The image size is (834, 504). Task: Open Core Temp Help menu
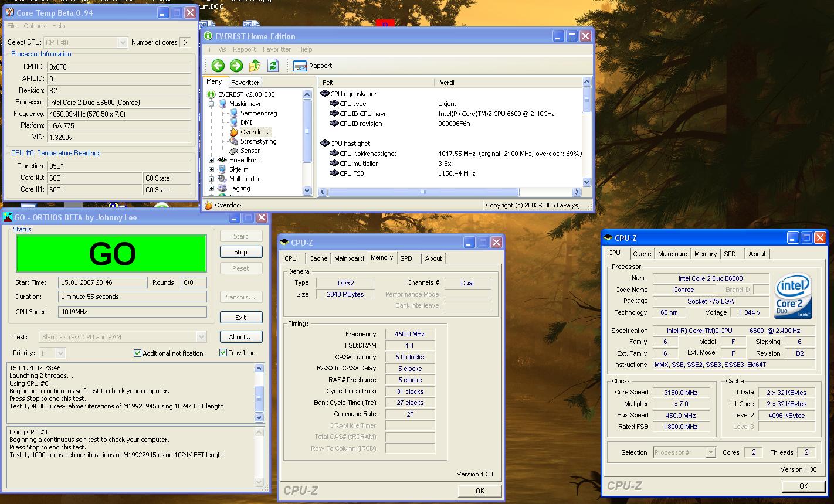click(x=58, y=26)
